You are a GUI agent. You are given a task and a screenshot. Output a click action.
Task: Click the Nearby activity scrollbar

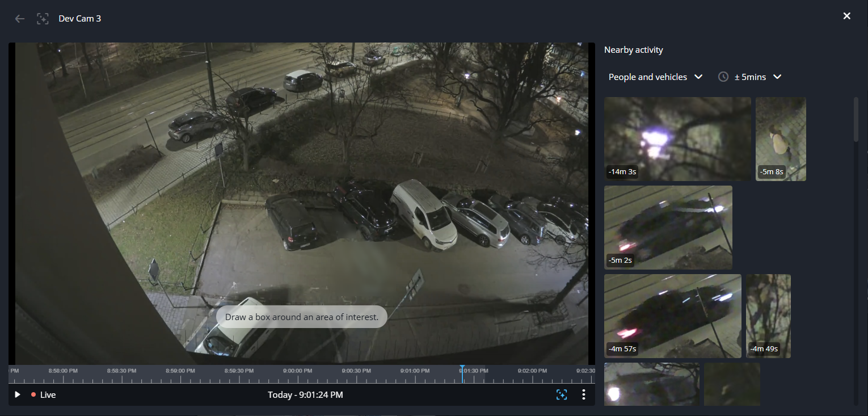point(856,119)
